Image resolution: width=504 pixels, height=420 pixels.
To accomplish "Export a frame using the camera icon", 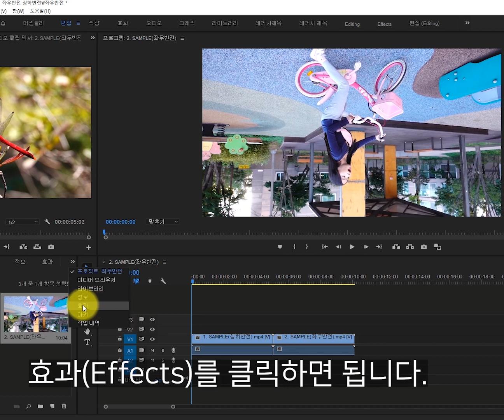I will coord(423,247).
